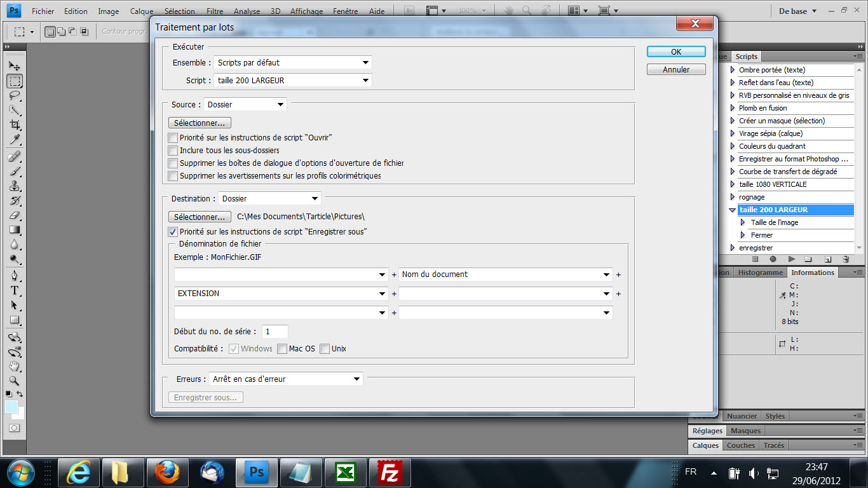
Task: Select the Zoom magnifier tool
Action: click(x=15, y=381)
